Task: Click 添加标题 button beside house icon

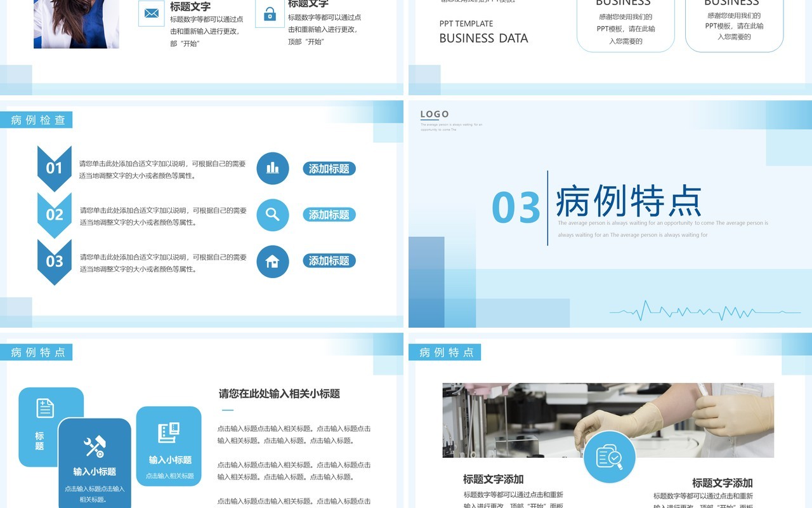Action: pyautogui.click(x=329, y=260)
